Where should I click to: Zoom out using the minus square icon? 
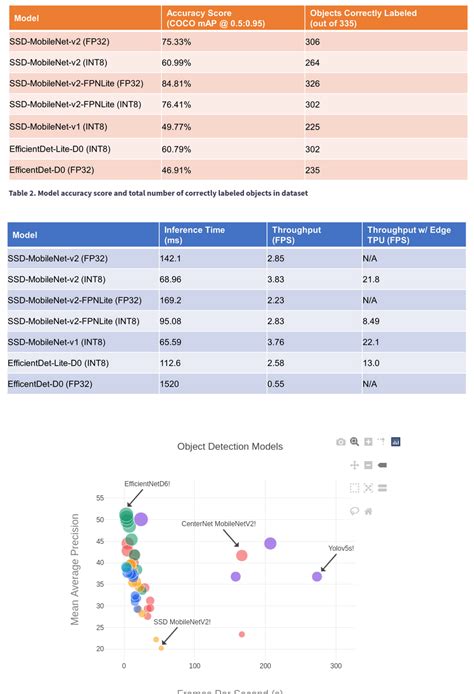[x=368, y=465]
